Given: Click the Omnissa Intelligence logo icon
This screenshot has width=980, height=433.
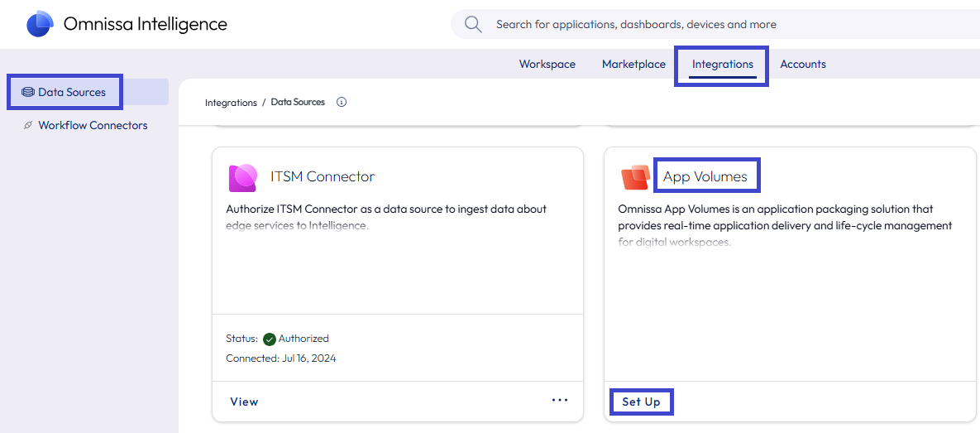Looking at the screenshot, I should (40, 24).
